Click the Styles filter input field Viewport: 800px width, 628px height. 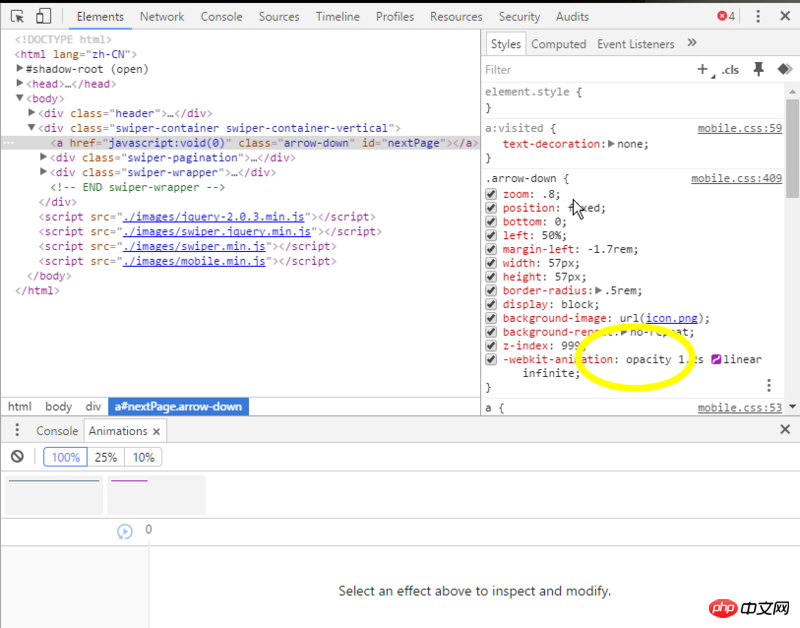[587, 69]
